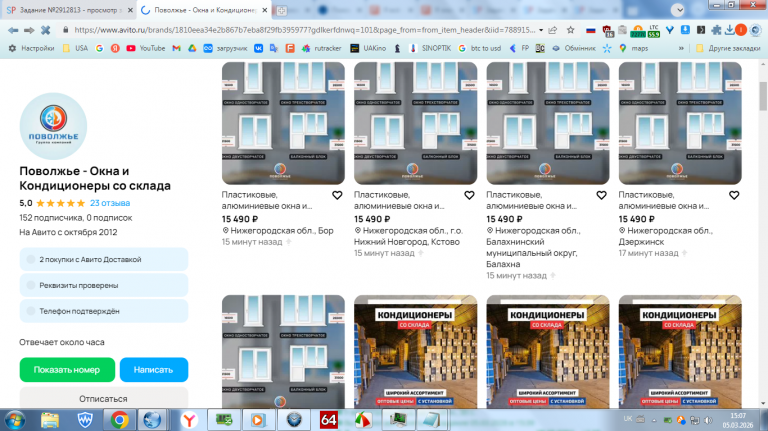Image resolution: width=768 pixels, height=431 pixels.
Task: Open Windows Explorer folder on the taskbar
Action: (x=50, y=420)
